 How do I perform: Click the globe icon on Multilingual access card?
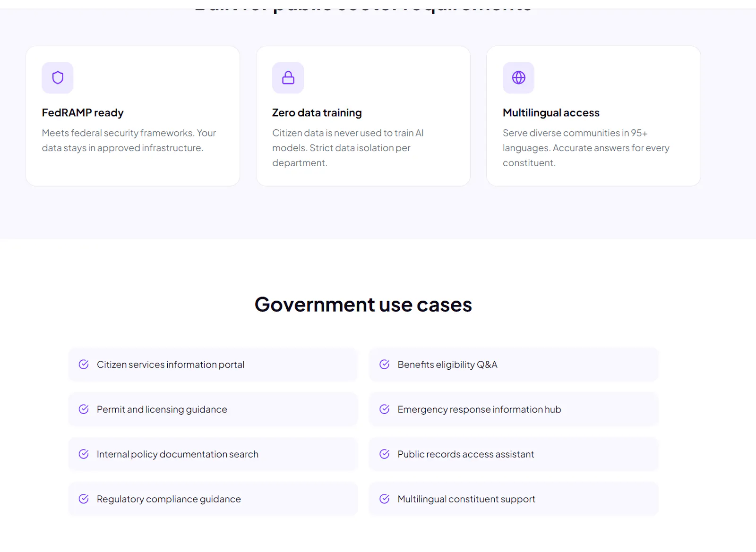tap(519, 77)
